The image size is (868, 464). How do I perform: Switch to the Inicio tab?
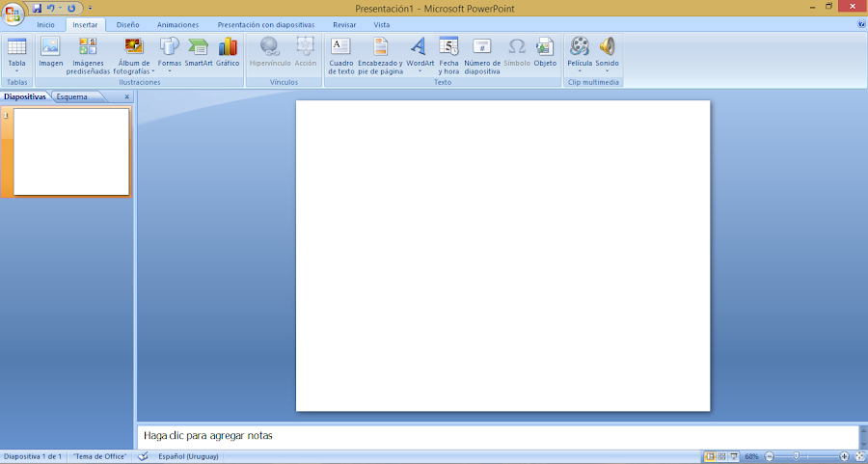(46, 25)
